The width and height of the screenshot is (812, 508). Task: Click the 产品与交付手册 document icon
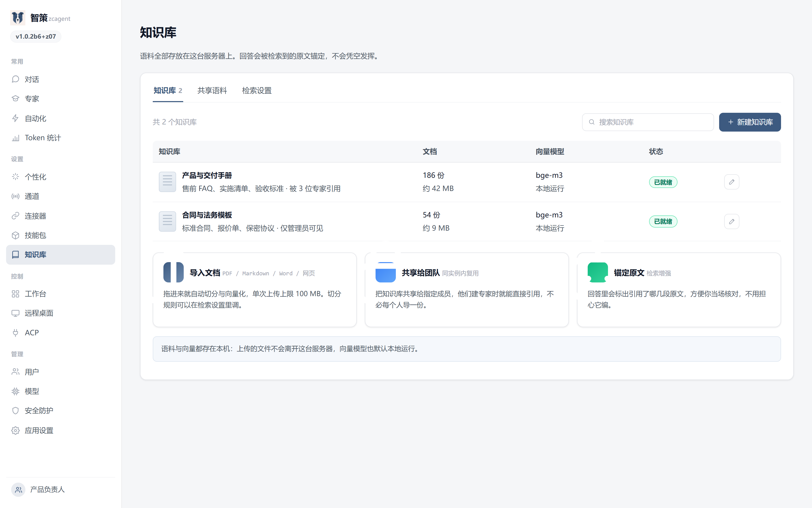click(167, 182)
